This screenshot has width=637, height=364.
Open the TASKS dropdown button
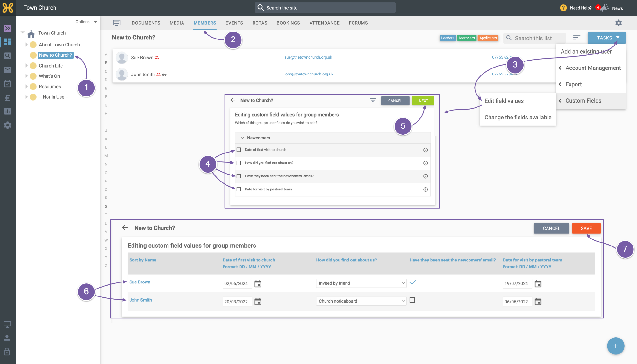pyautogui.click(x=606, y=38)
